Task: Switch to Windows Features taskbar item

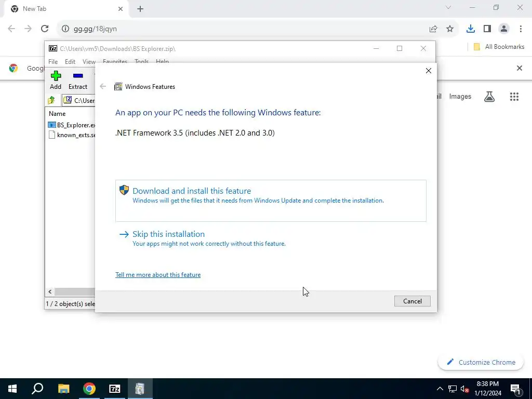Action: pos(140,389)
